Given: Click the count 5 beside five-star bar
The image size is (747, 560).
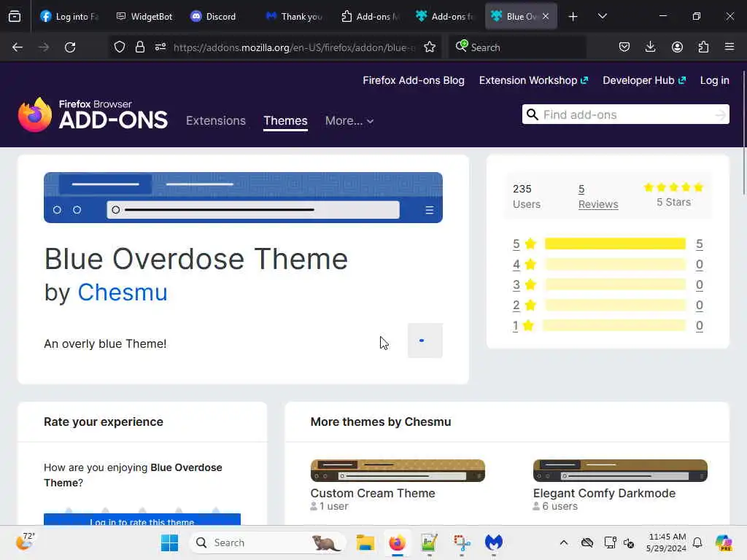Looking at the screenshot, I should click(699, 244).
